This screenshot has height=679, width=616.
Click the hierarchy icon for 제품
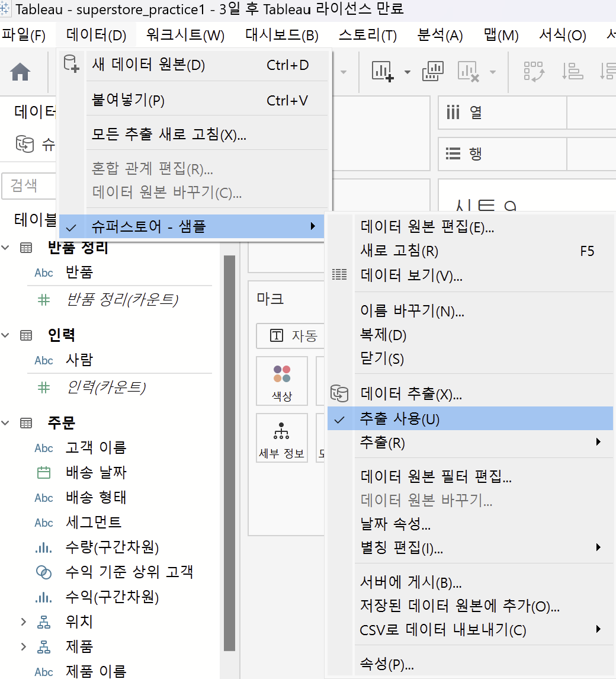pyautogui.click(x=44, y=647)
